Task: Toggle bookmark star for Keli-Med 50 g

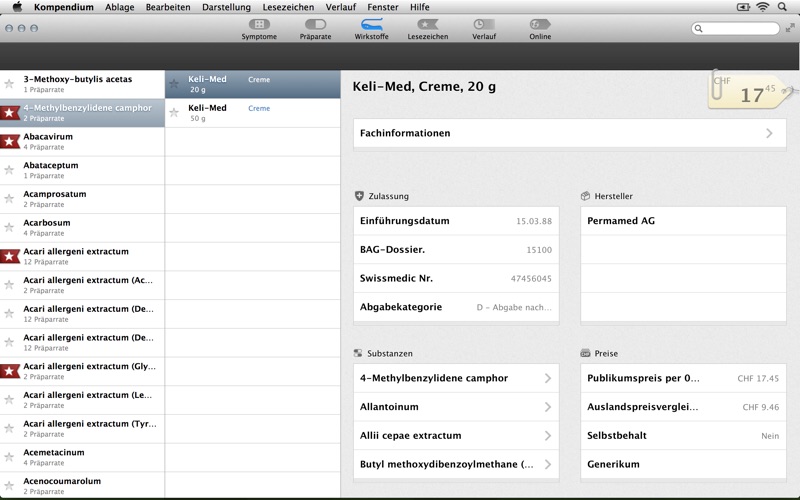Action: coord(174,112)
